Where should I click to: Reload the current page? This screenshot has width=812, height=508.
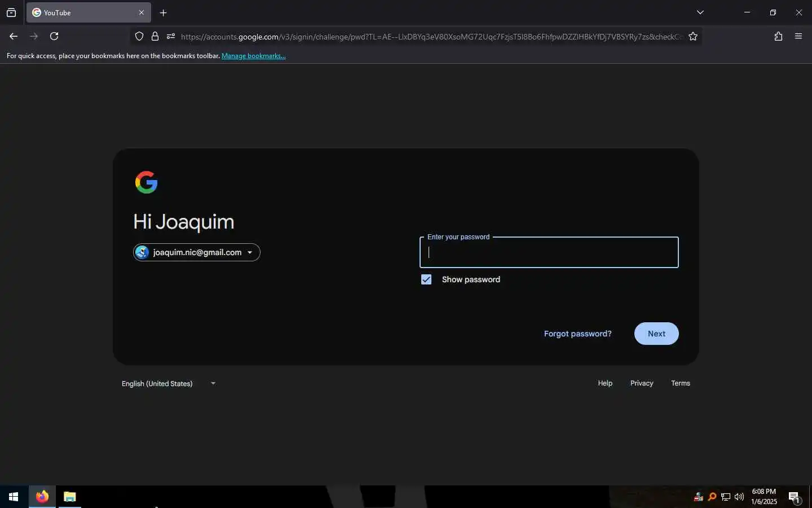[x=54, y=36]
